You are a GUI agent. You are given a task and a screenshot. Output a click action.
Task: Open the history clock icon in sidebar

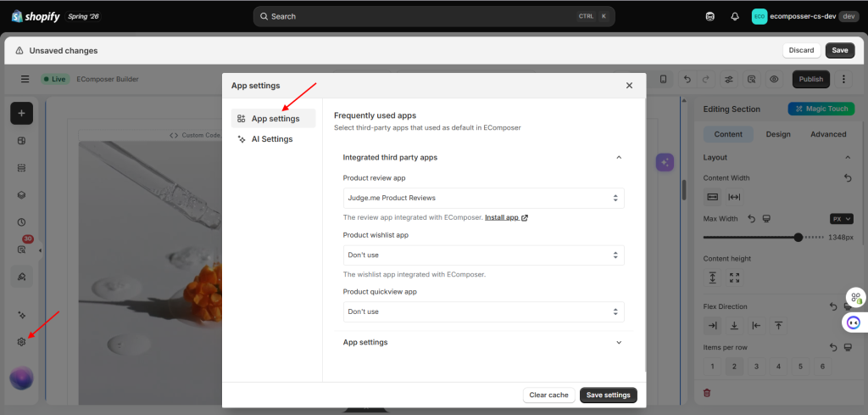tap(21, 222)
